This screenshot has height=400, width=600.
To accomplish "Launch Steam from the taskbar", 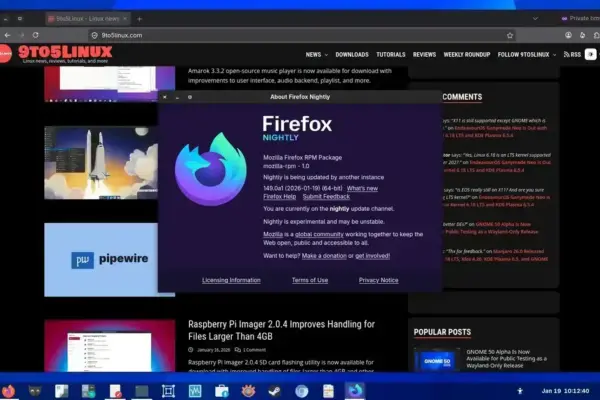I will click(x=274, y=391).
